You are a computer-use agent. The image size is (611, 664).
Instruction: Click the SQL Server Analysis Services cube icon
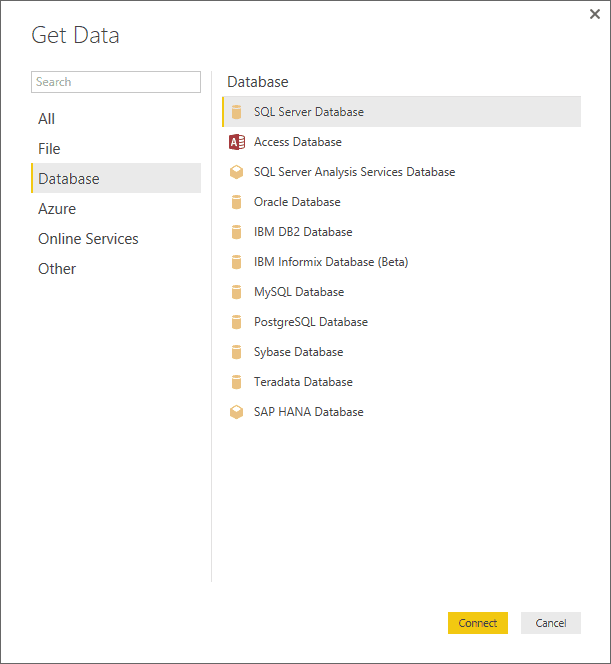click(237, 172)
